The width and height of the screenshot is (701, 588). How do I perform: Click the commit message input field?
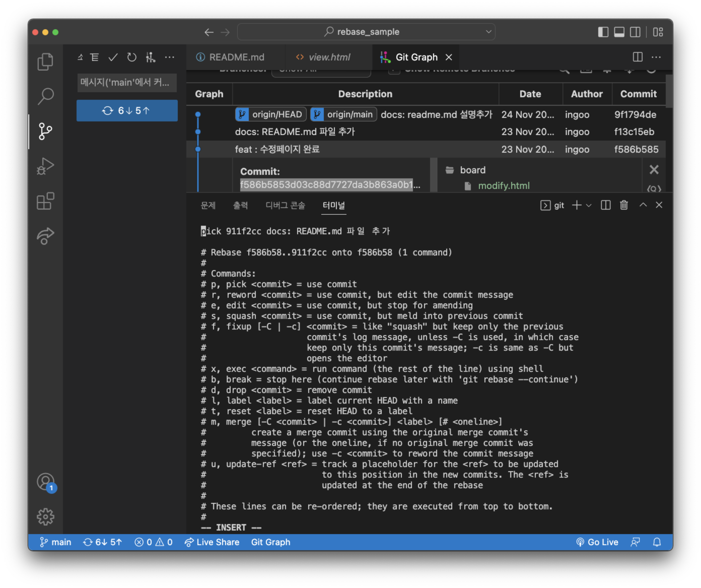pos(127,82)
